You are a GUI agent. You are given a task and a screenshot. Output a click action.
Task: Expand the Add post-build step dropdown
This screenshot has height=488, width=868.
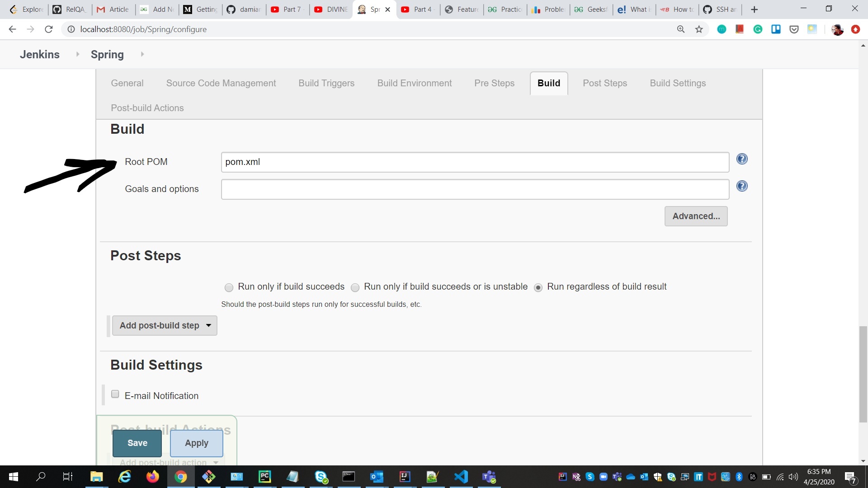coord(165,325)
